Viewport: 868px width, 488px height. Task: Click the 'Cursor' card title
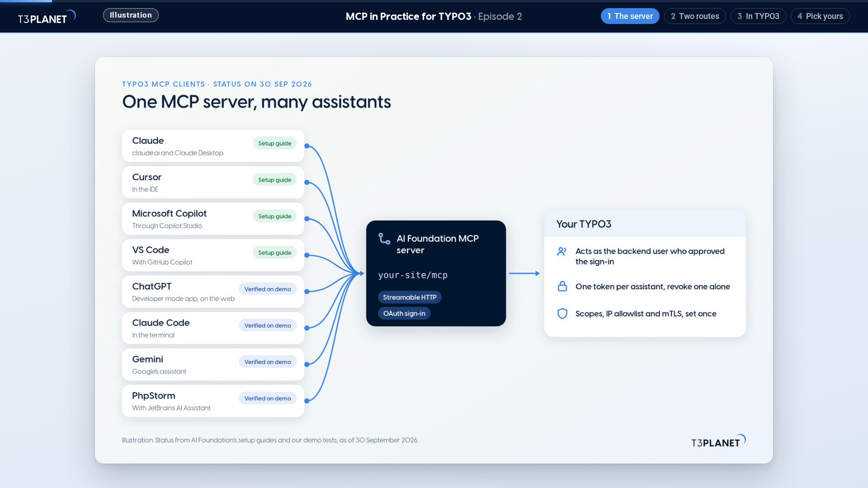click(x=146, y=177)
